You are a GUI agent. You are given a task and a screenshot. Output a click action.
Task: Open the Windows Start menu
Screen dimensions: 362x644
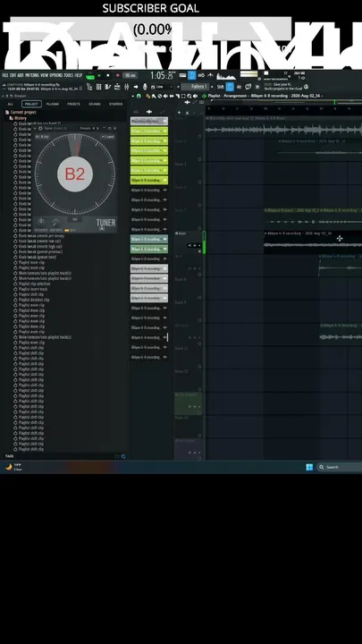coord(309,467)
